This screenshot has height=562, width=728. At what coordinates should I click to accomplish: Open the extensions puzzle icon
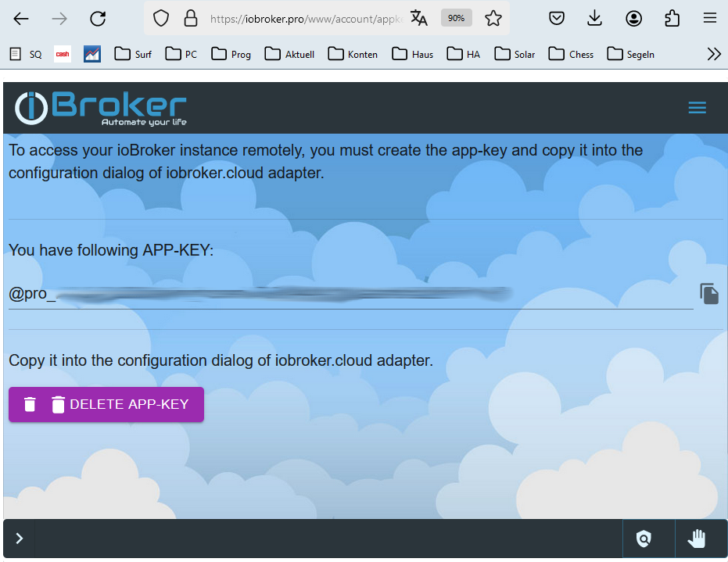pyautogui.click(x=672, y=19)
